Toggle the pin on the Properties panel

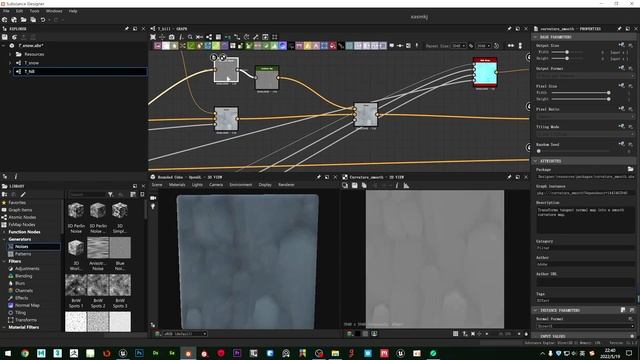[x=619, y=29]
